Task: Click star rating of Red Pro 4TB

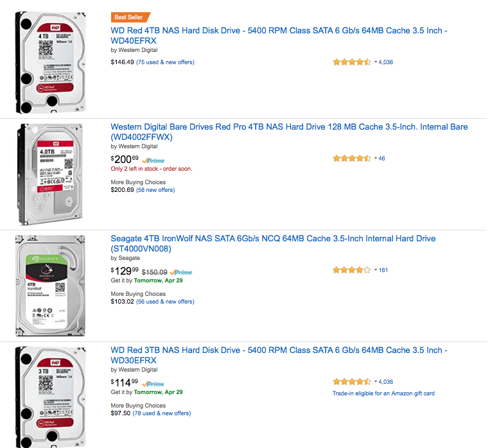Action: [352, 158]
